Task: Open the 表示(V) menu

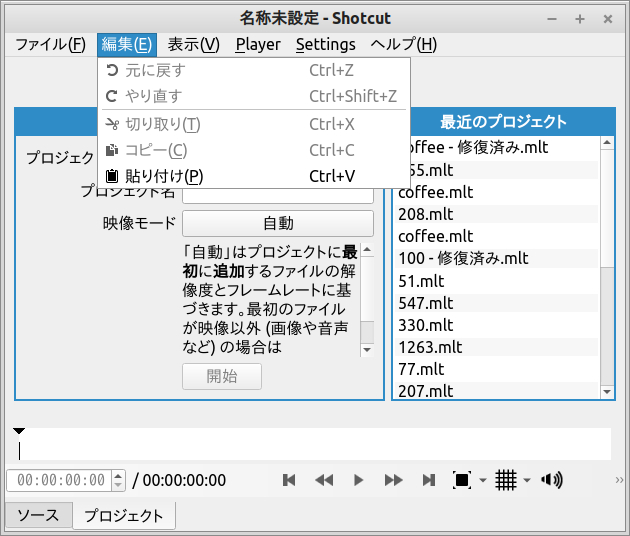Action: (x=193, y=44)
